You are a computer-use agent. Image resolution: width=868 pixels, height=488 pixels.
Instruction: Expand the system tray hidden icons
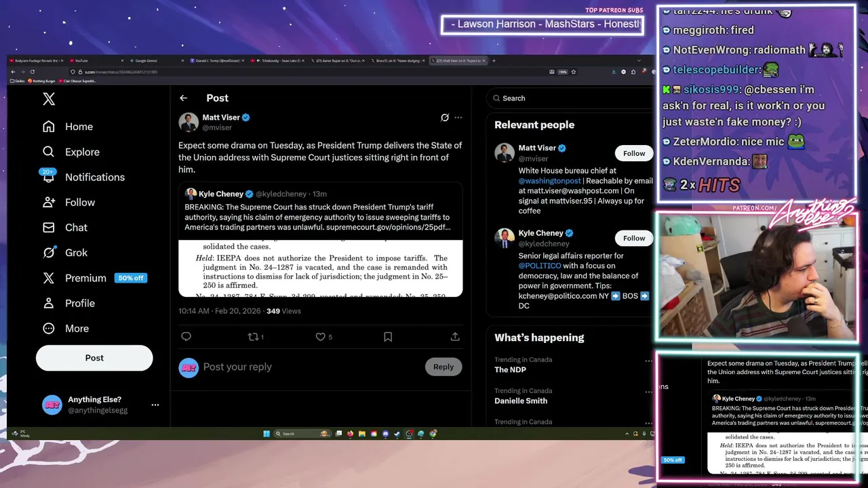click(x=627, y=434)
